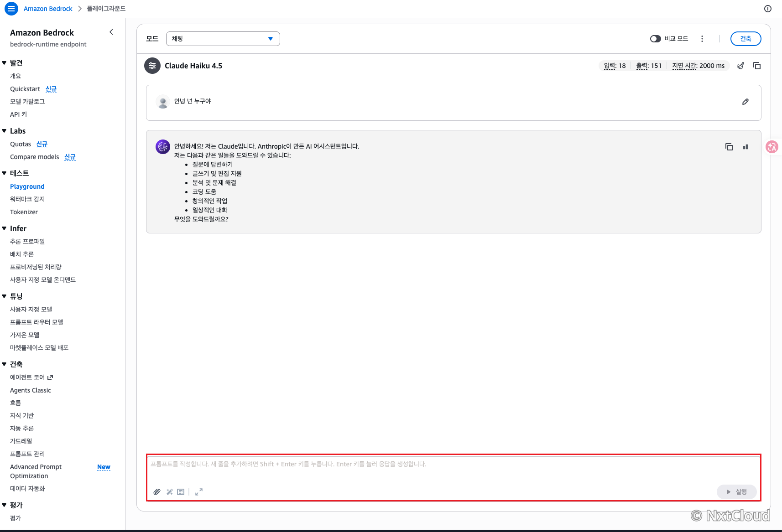Viewport: 782px width, 532px height.
Task: Open the prompt template table icon
Action: click(x=181, y=492)
